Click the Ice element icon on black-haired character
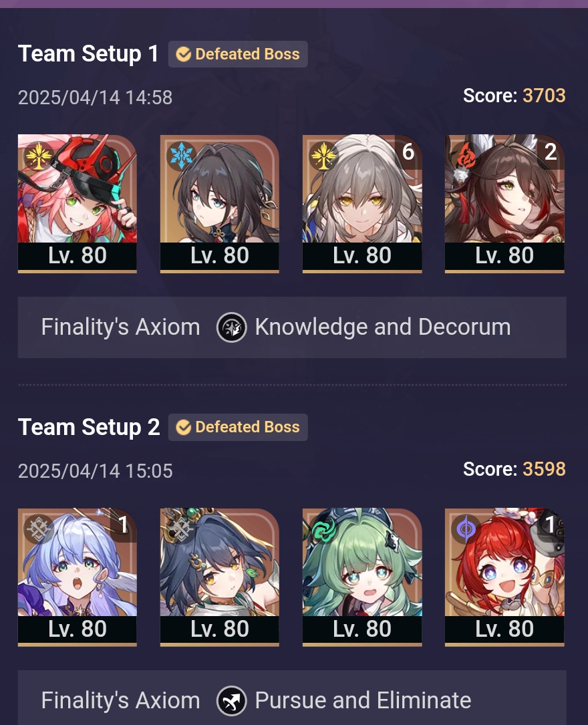 tap(181, 155)
